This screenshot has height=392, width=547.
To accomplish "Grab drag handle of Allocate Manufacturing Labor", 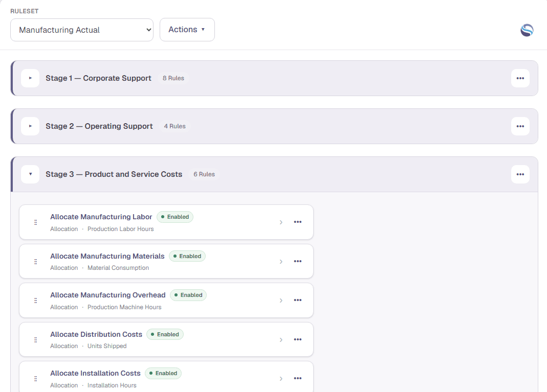I will coord(36,222).
